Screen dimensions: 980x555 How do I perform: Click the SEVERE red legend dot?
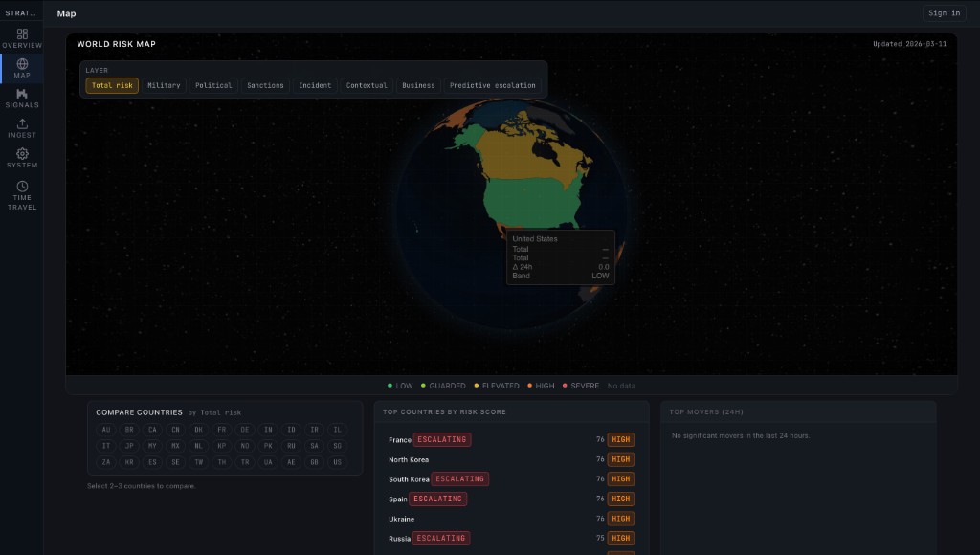pyautogui.click(x=565, y=386)
